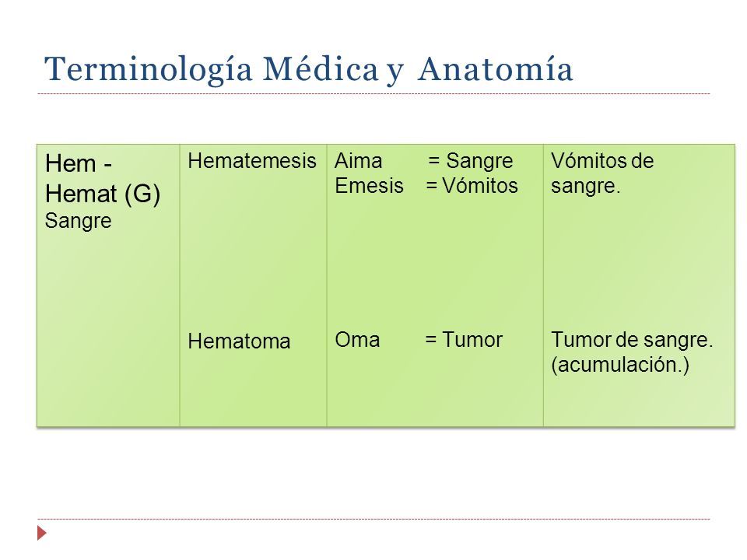Click the root word Emesis
This screenshot has width=747, height=560.
click(369, 186)
